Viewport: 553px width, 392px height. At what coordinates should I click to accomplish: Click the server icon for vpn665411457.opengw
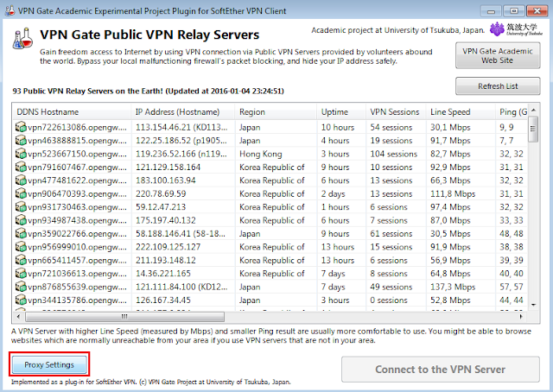(x=21, y=260)
